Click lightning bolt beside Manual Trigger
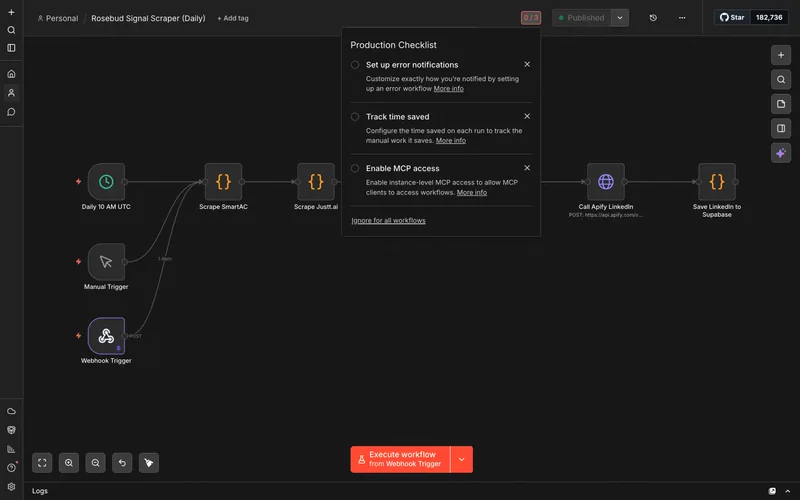The width and height of the screenshot is (800, 500). pyautogui.click(x=79, y=262)
